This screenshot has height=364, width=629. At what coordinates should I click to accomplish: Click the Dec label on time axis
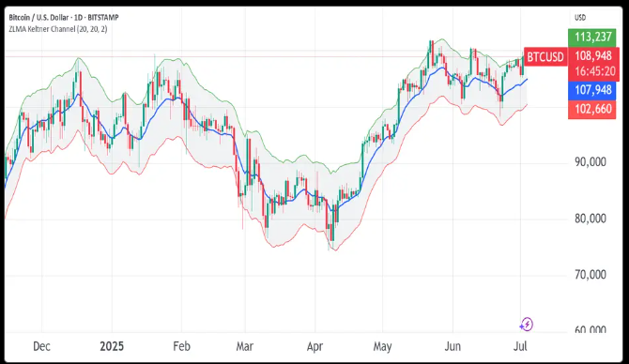pos(41,346)
